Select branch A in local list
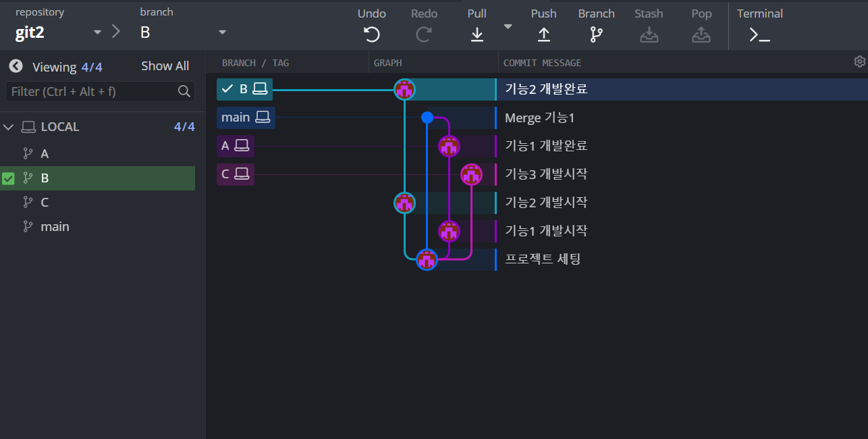868x439 pixels. pyautogui.click(x=98, y=154)
